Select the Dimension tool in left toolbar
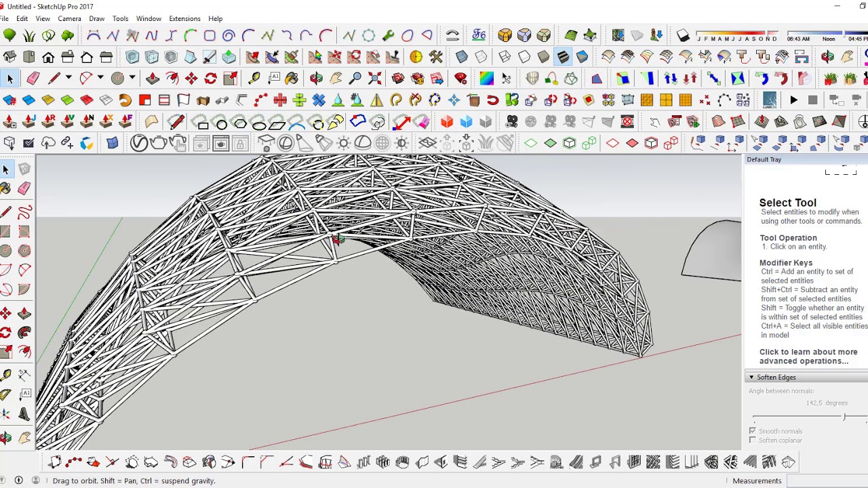The height and width of the screenshot is (488, 868). 24,375
